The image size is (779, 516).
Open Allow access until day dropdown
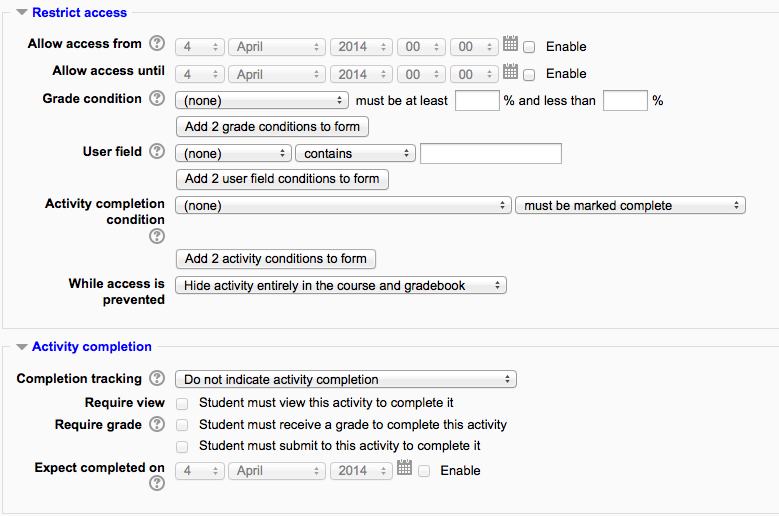[x=200, y=74]
